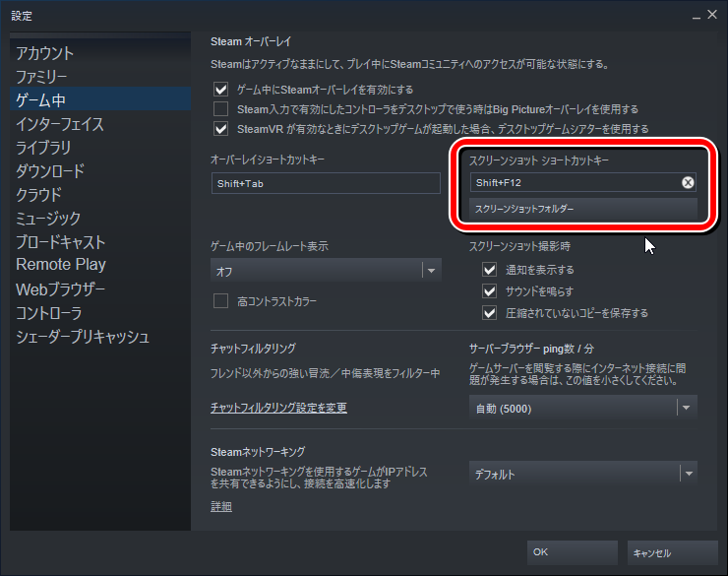
Task: Click the overlay shortcut field showing Shift+Tab
Action: pyautogui.click(x=326, y=183)
